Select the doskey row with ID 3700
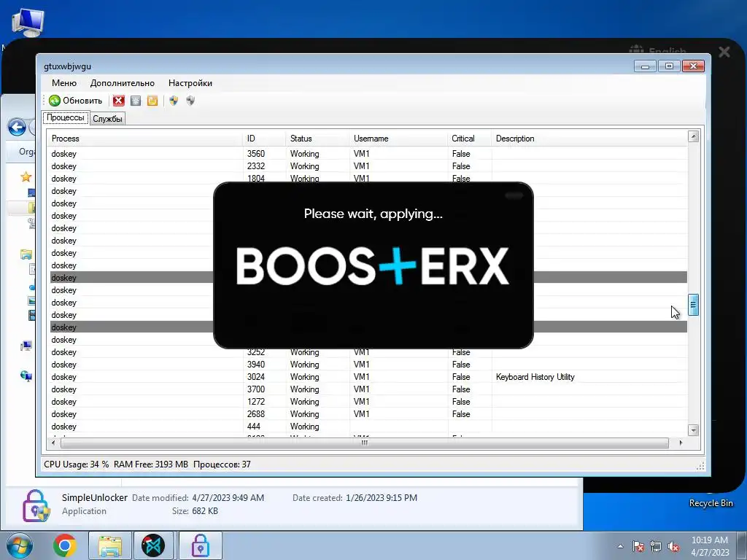The height and width of the screenshot is (560, 747). pyautogui.click(x=368, y=389)
